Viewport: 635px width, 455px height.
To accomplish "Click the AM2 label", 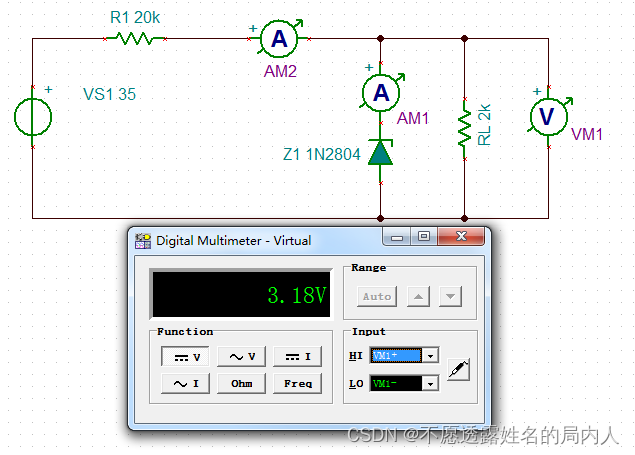I will tap(280, 72).
